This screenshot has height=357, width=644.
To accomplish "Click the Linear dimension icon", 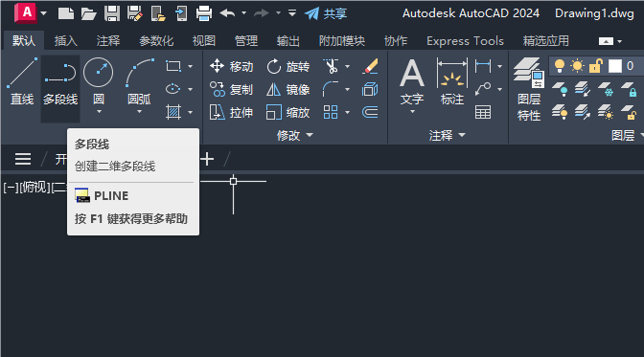I will (x=483, y=66).
